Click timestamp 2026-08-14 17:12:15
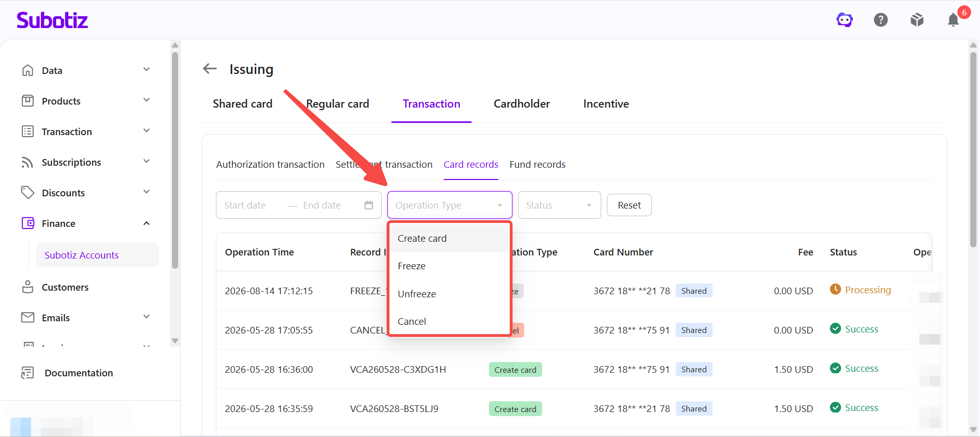This screenshot has height=437, width=980. (x=269, y=291)
